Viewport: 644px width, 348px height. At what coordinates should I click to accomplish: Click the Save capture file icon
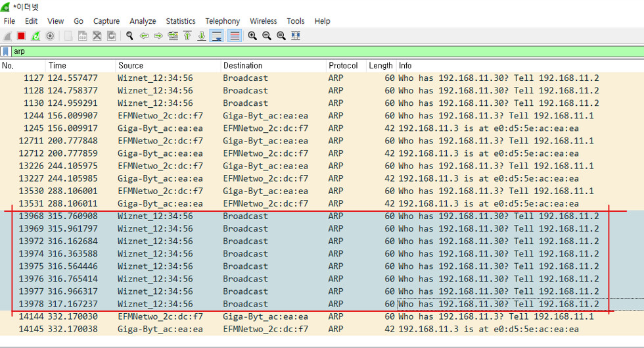coord(83,36)
